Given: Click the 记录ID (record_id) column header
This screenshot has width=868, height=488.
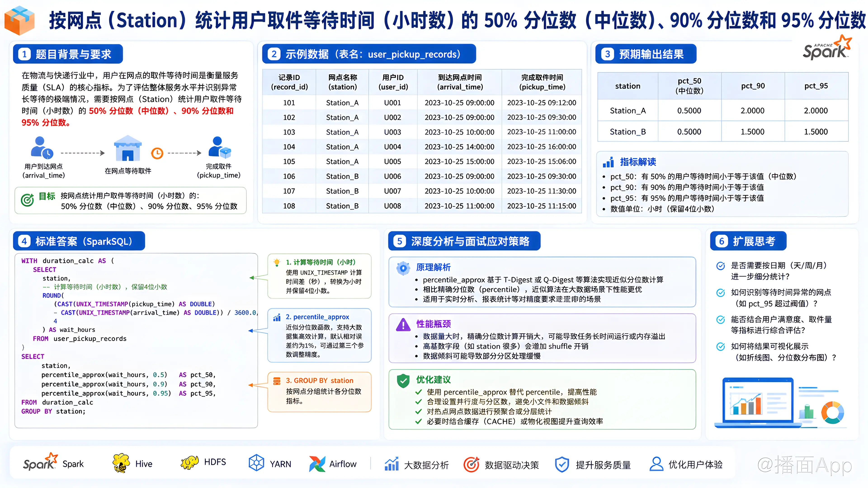Looking at the screenshot, I should pos(289,82).
